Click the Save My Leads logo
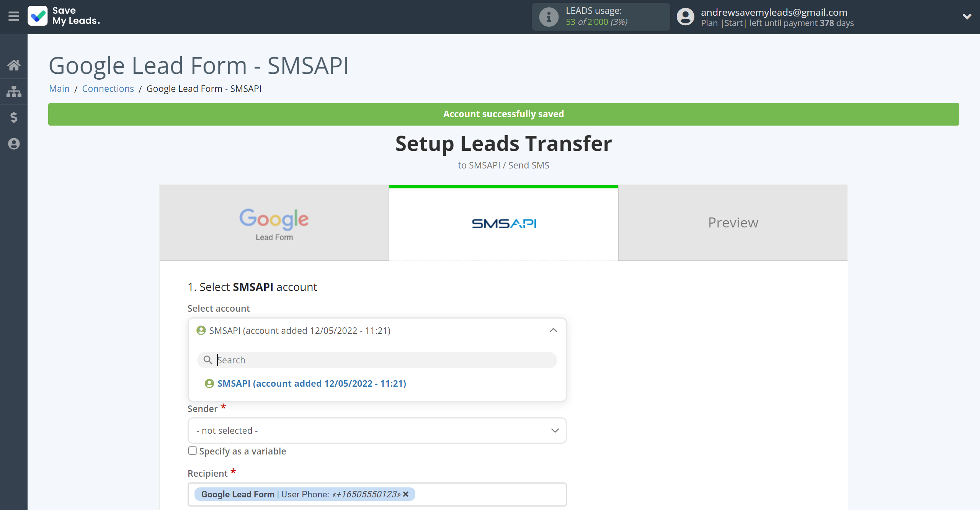Image resolution: width=980 pixels, height=510 pixels. (x=64, y=16)
